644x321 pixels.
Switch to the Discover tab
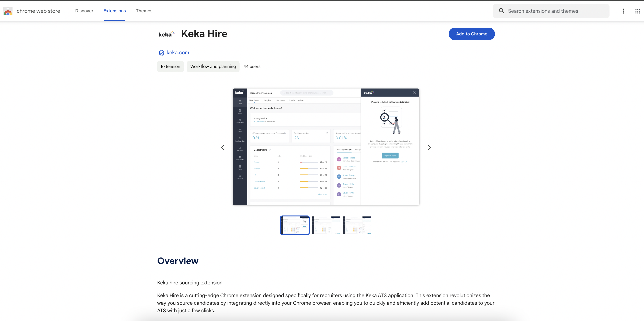84,11
